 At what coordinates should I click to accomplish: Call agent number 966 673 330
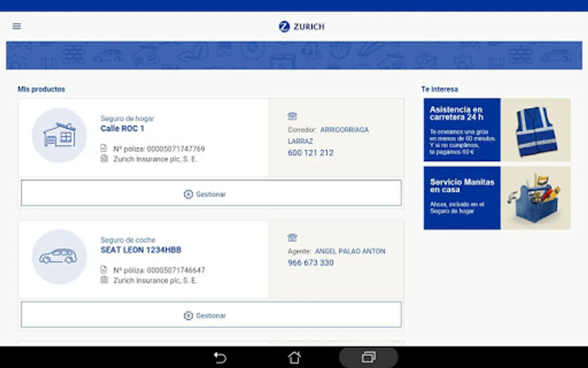pos(311,263)
